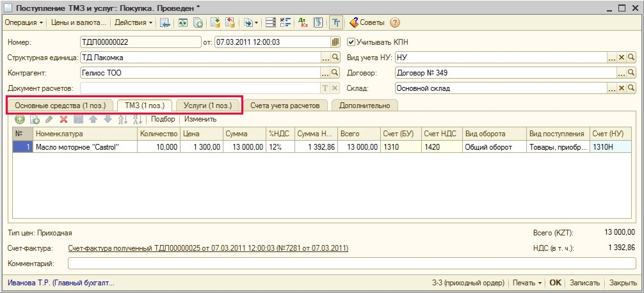
Task: Open Советы tips from the toolbar
Action: [366, 22]
